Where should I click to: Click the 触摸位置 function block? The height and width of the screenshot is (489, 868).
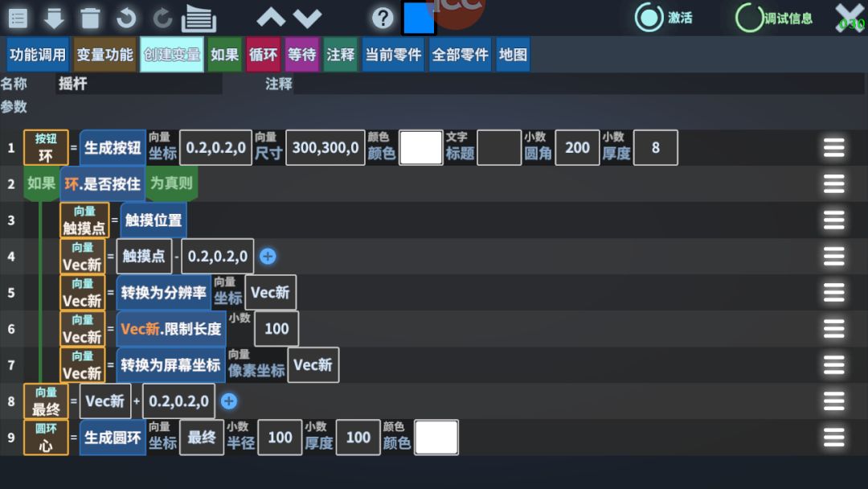154,220
